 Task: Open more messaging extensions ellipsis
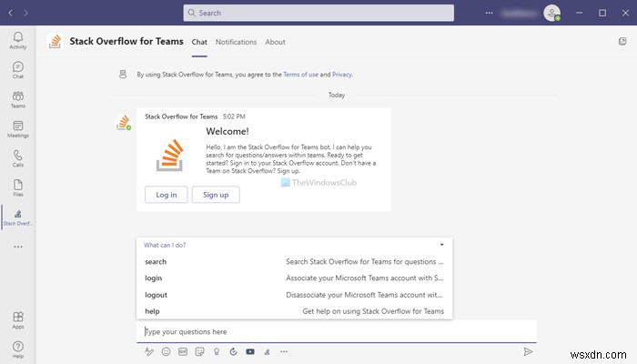(284, 351)
